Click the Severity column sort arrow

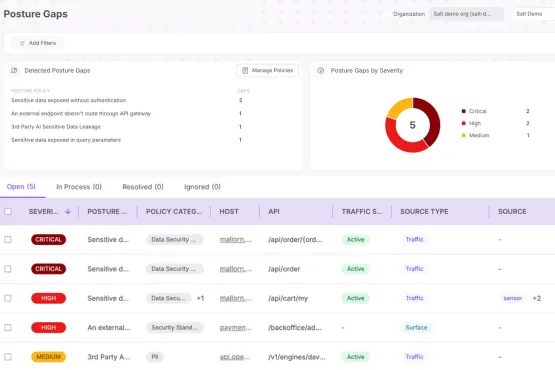click(x=68, y=211)
